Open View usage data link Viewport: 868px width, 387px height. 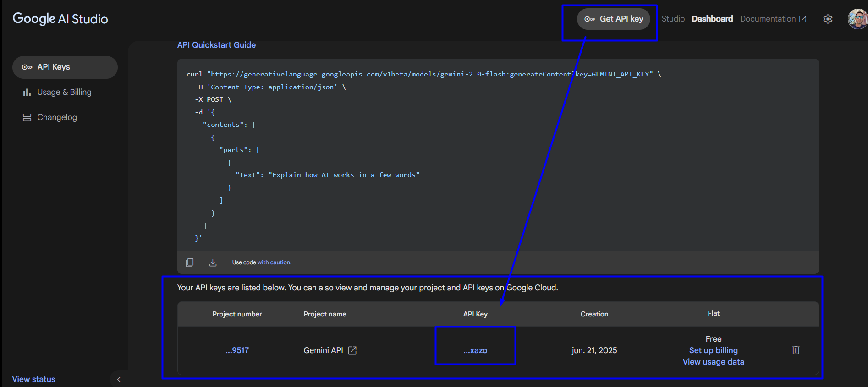(x=714, y=362)
